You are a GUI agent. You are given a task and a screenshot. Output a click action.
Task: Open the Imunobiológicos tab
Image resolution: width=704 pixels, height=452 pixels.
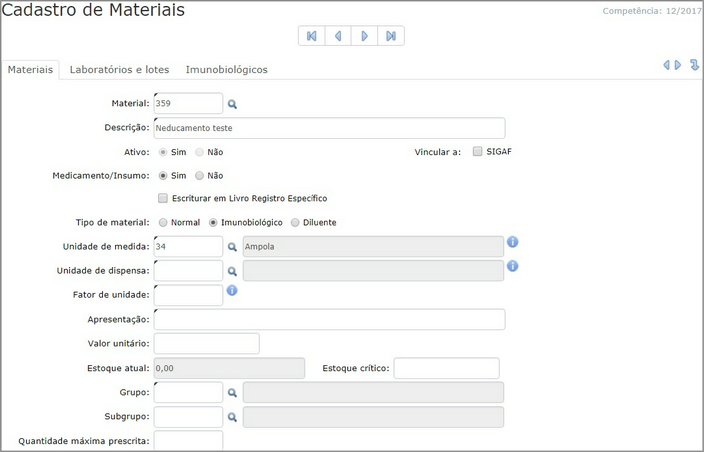(x=227, y=70)
